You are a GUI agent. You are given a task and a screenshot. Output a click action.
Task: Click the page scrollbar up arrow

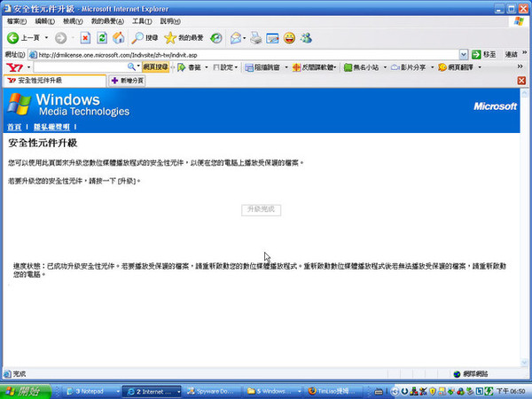tap(524, 92)
